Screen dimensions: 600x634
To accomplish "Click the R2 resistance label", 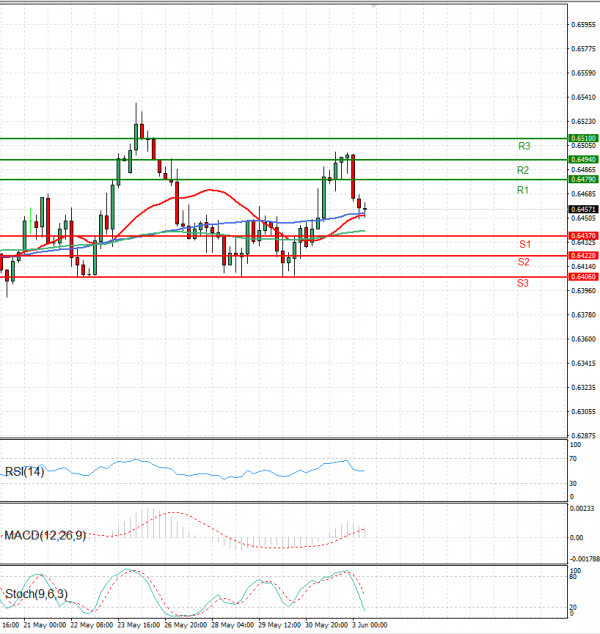I will pyautogui.click(x=523, y=170).
